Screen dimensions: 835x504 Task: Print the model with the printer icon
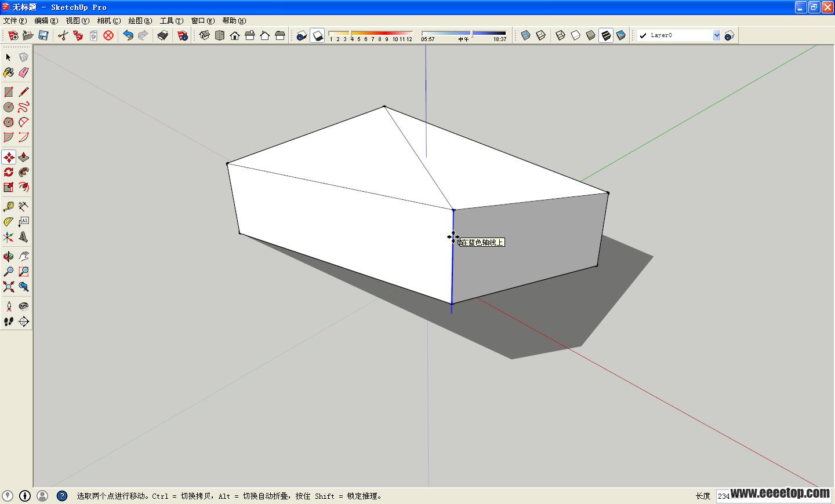click(163, 35)
